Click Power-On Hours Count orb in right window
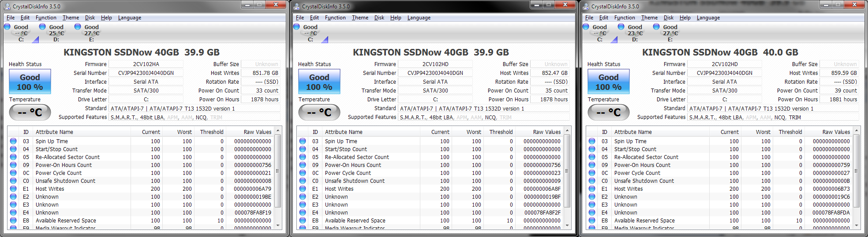This screenshot has width=868, height=237. tap(592, 165)
